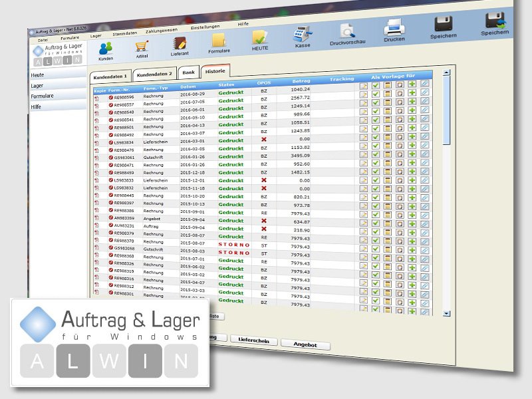Click yellow form icon in row RE988541
532x399 pixels.
point(388,111)
